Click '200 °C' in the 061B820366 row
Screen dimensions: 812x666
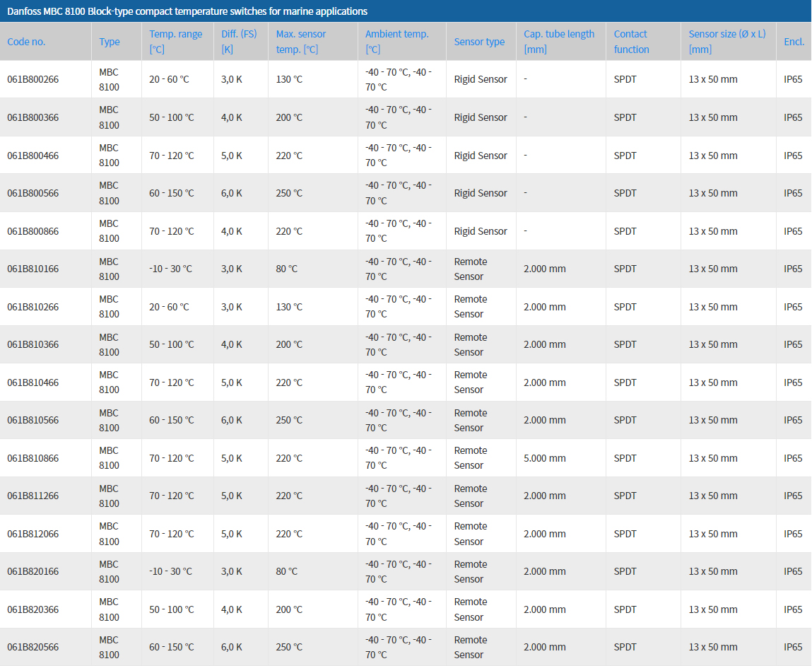pyautogui.click(x=290, y=609)
